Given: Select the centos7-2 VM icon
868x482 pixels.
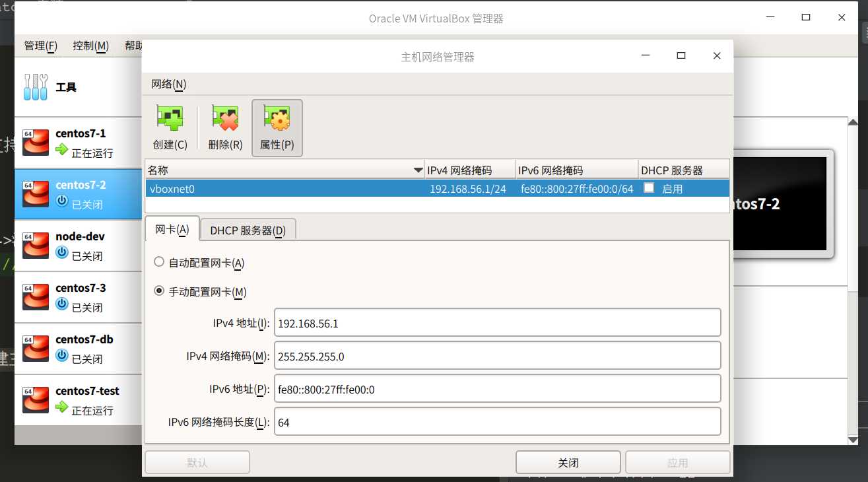Looking at the screenshot, I should [36, 193].
